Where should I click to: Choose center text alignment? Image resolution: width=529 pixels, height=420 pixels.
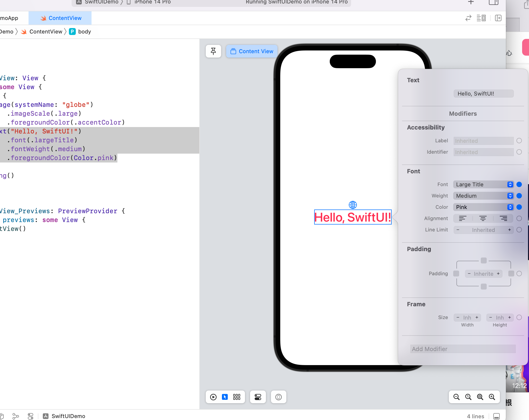483,218
